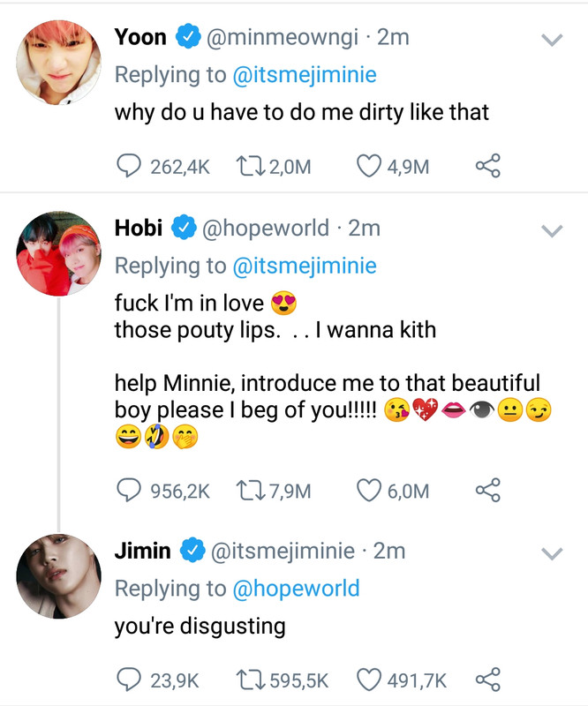Expand options chevron on Yoon's tweet
Viewport: 588px width, 706px height.
pyautogui.click(x=552, y=40)
